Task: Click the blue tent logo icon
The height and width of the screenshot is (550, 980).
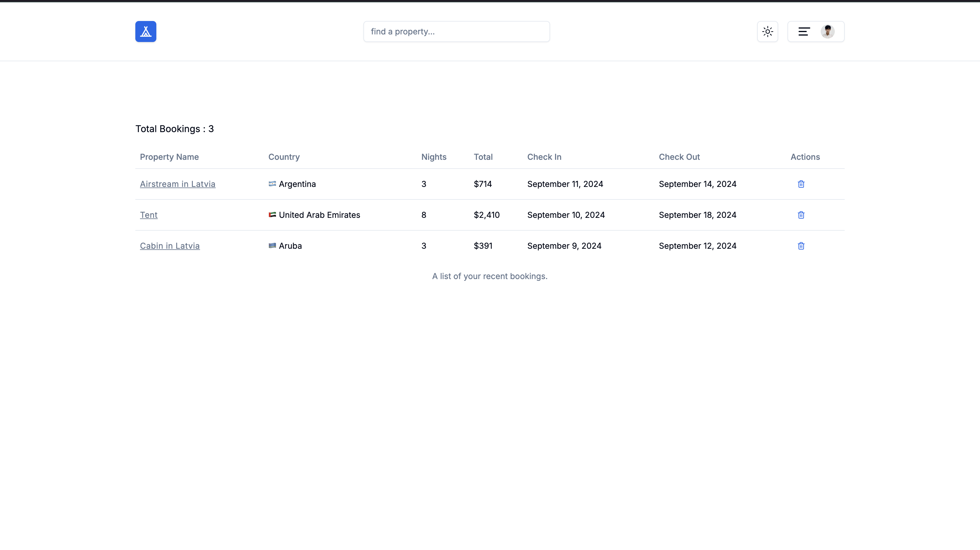Action: coord(146,31)
